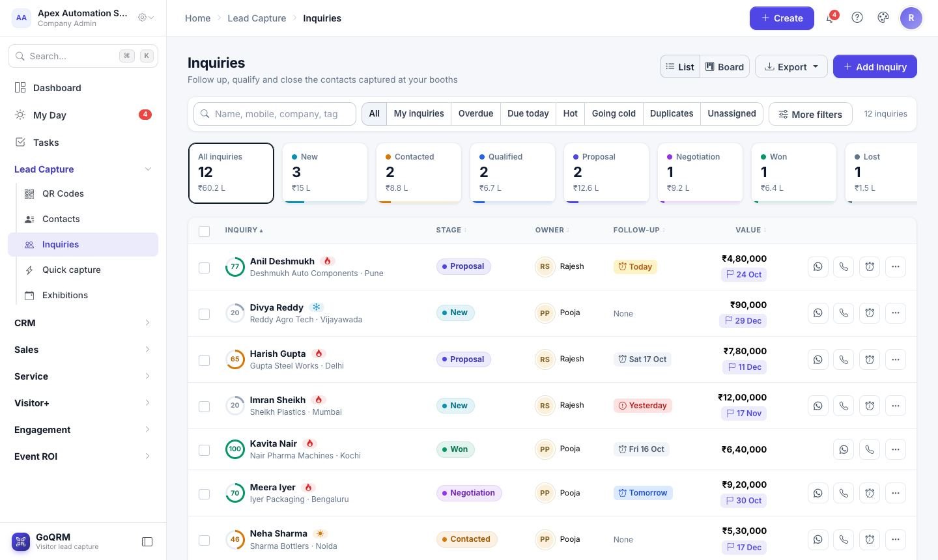
Task: Click Add Inquiry button
Action: (875, 66)
